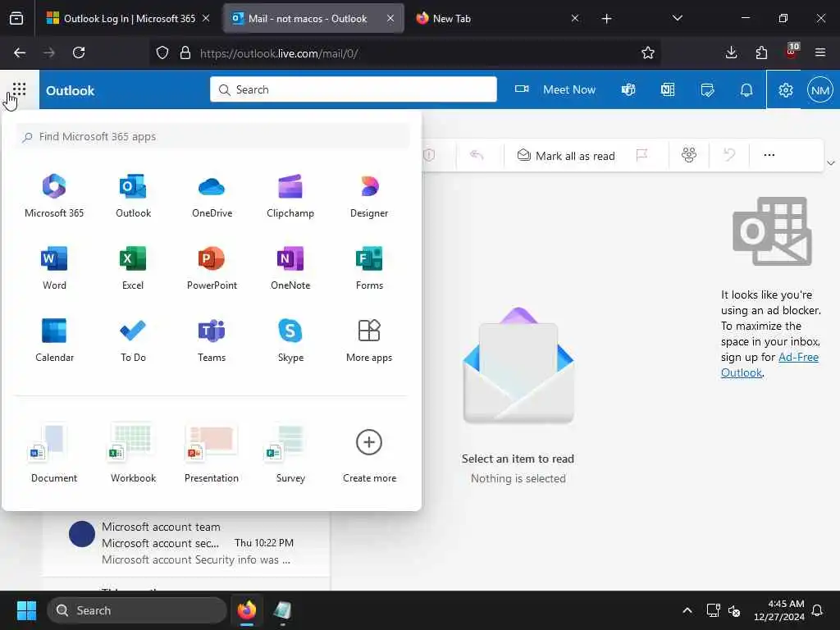This screenshot has height=630, width=840.
Task: Close the app launcher waffle menu
Action: coord(20,89)
